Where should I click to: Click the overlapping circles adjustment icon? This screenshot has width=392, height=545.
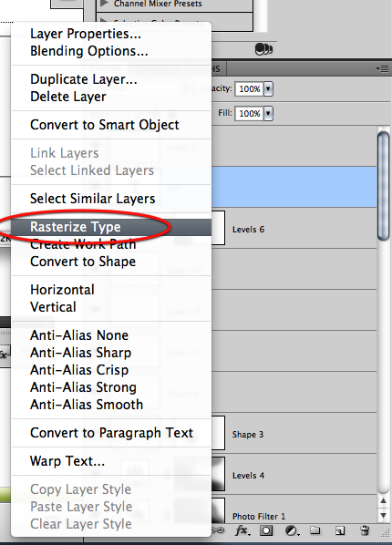tap(263, 49)
